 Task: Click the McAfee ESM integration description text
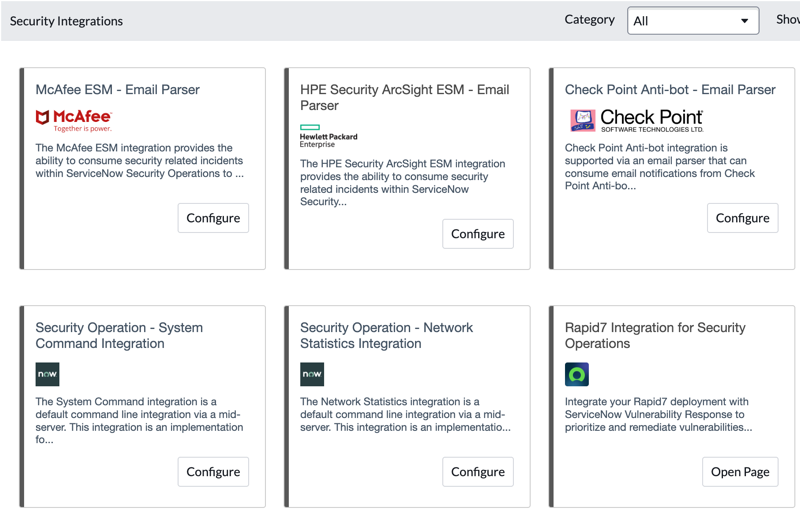(139, 160)
